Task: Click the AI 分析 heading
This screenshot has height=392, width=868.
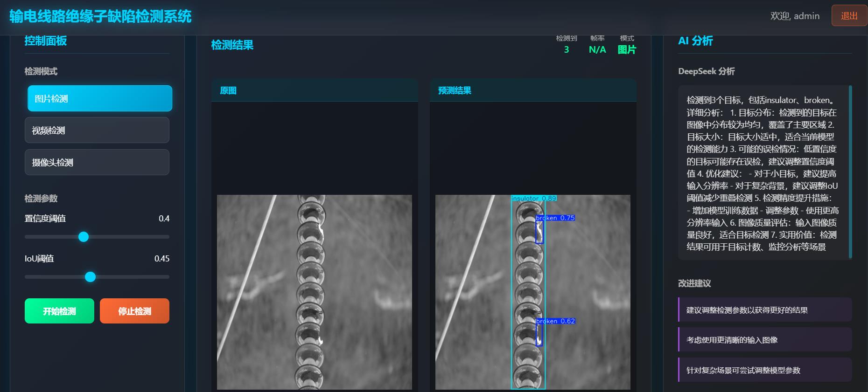Action: [x=695, y=41]
